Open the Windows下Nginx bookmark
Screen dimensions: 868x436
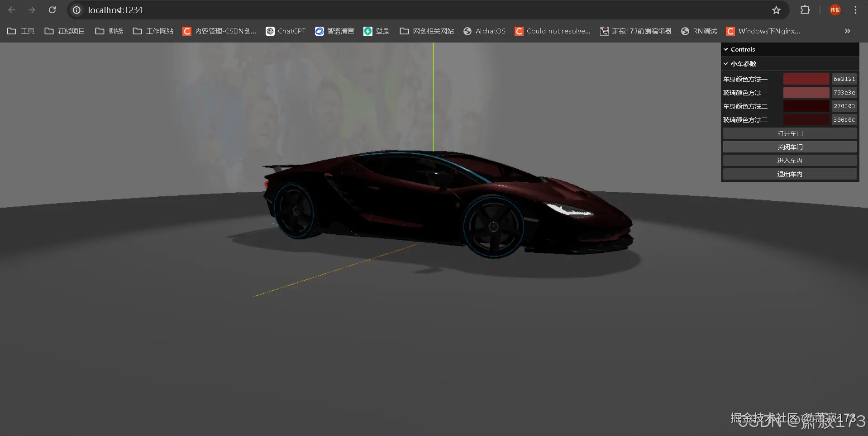(763, 31)
